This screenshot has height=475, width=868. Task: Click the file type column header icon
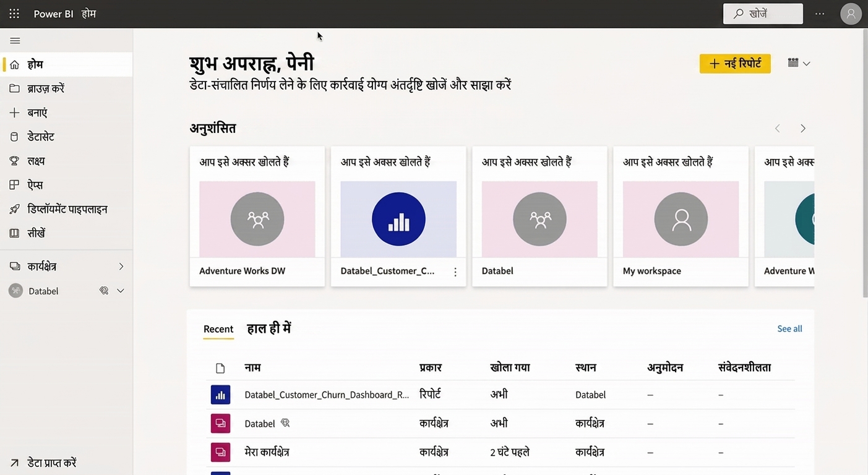pyautogui.click(x=220, y=368)
